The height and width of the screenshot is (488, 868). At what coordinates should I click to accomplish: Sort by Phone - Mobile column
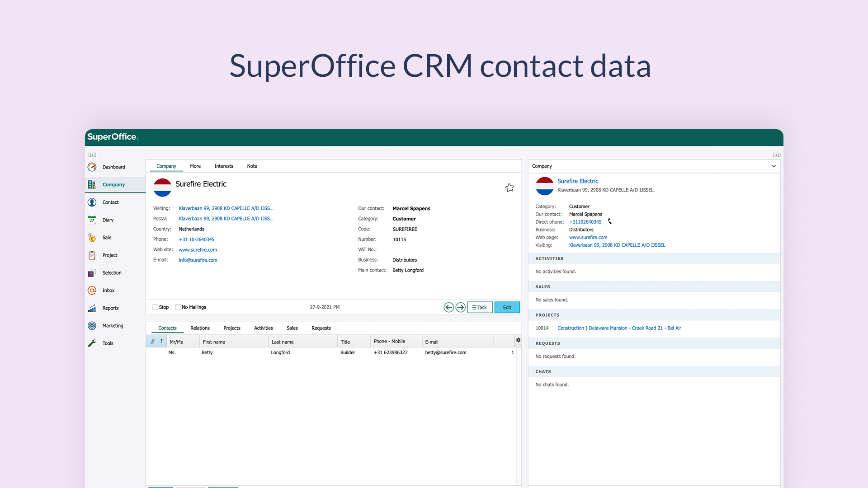tap(396, 342)
